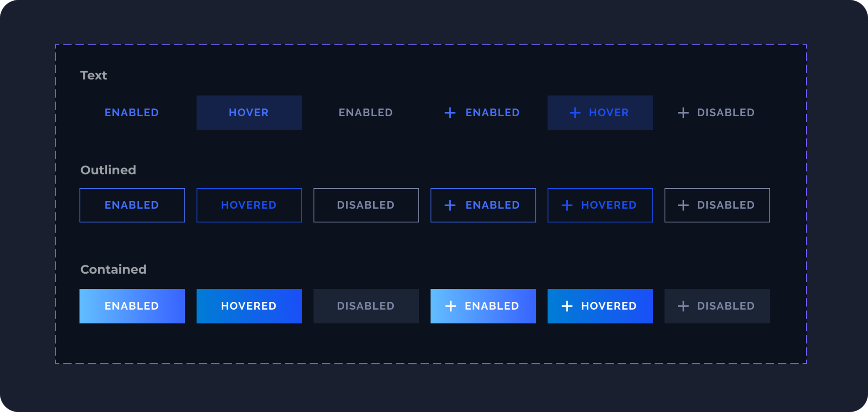This screenshot has height=412, width=868.
Task: Click the outlined HOVERED button without icon
Action: point(249,205)
